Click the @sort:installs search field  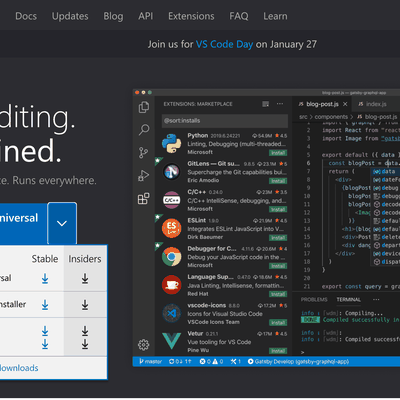tap(225, 121)
